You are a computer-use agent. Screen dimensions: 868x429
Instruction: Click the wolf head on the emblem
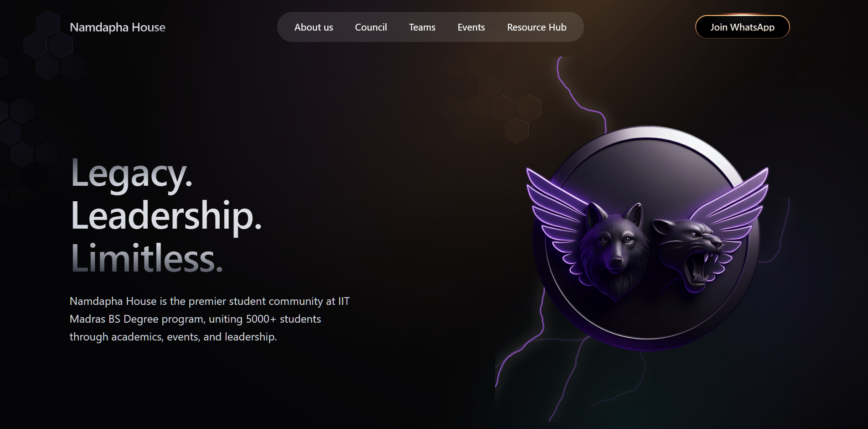click(614, 251)
